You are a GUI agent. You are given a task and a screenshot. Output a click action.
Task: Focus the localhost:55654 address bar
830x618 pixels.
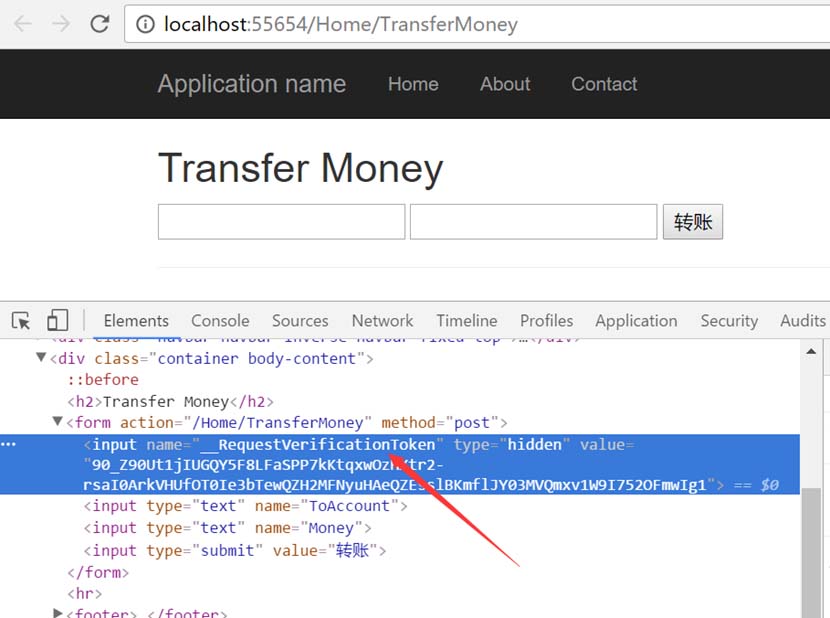476,24
